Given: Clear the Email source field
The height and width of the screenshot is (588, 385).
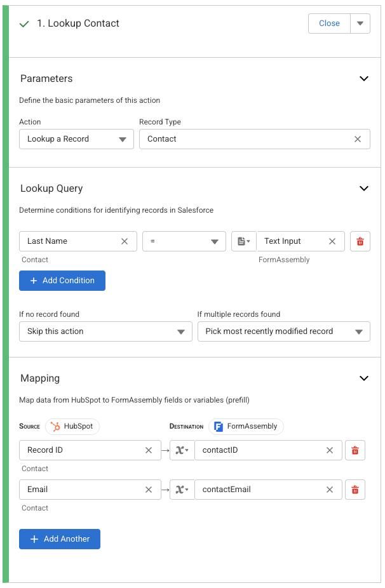Looking at the screenshot, I should [149, 490].
